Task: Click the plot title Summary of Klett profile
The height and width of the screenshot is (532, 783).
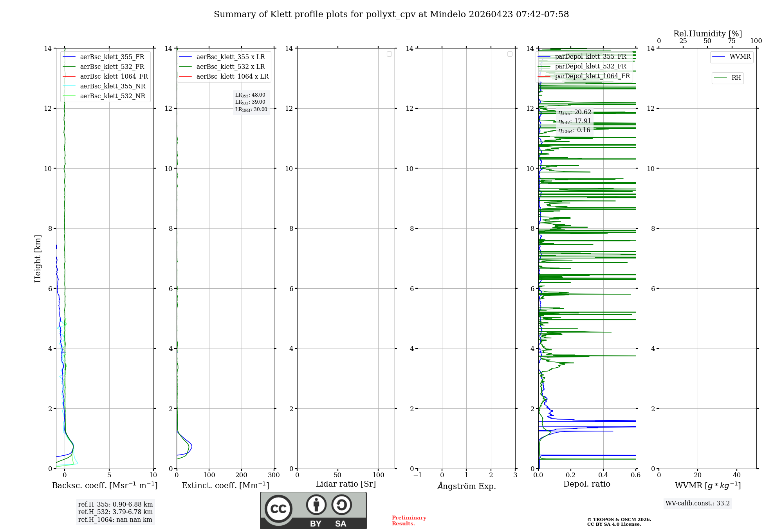Action: pos(391,14)
